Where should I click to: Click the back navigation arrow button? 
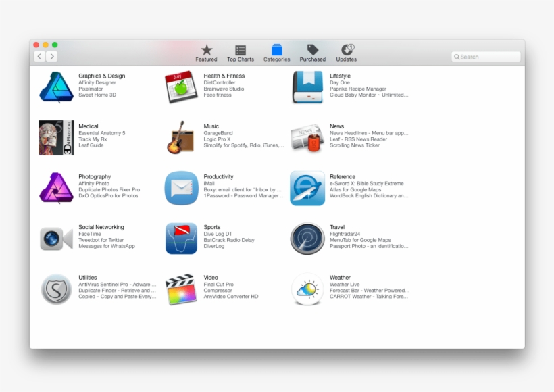coord(40,57)
